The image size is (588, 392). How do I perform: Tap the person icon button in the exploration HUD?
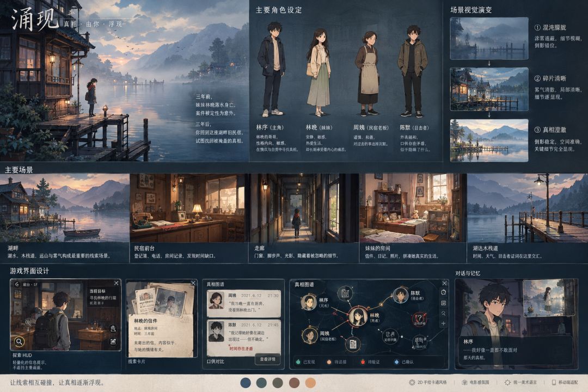(113, 329)
